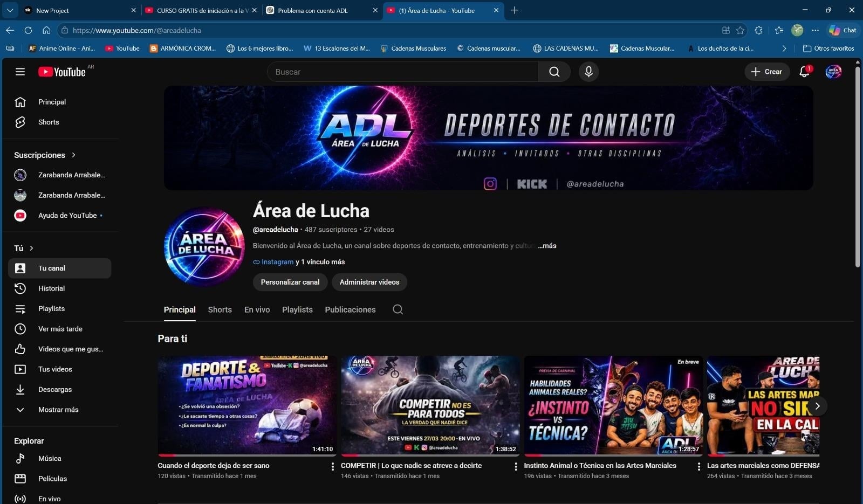Add this page to favorites with the star
The width and height of the screenshot is (863, 504).
(741, 30)
